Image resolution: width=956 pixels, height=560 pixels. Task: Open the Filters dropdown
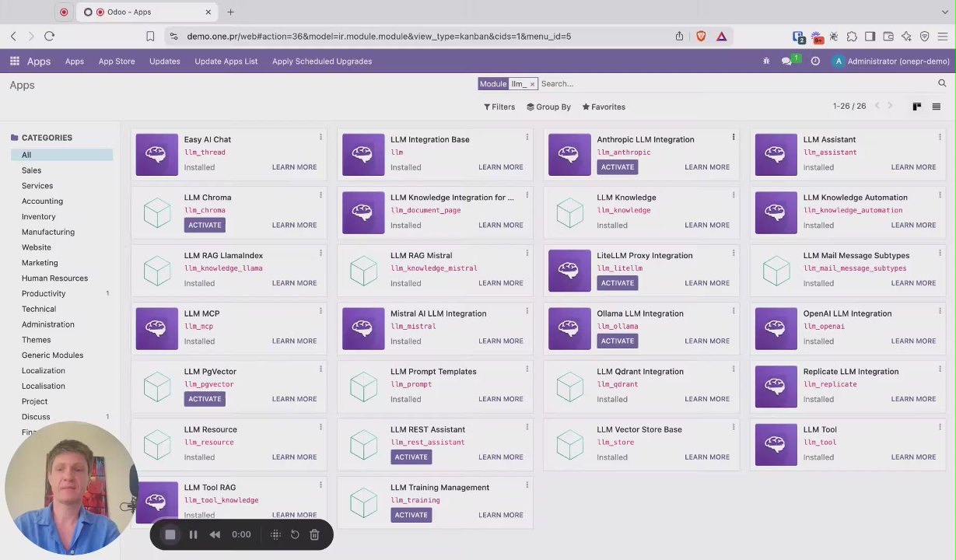tap(499, 107)
